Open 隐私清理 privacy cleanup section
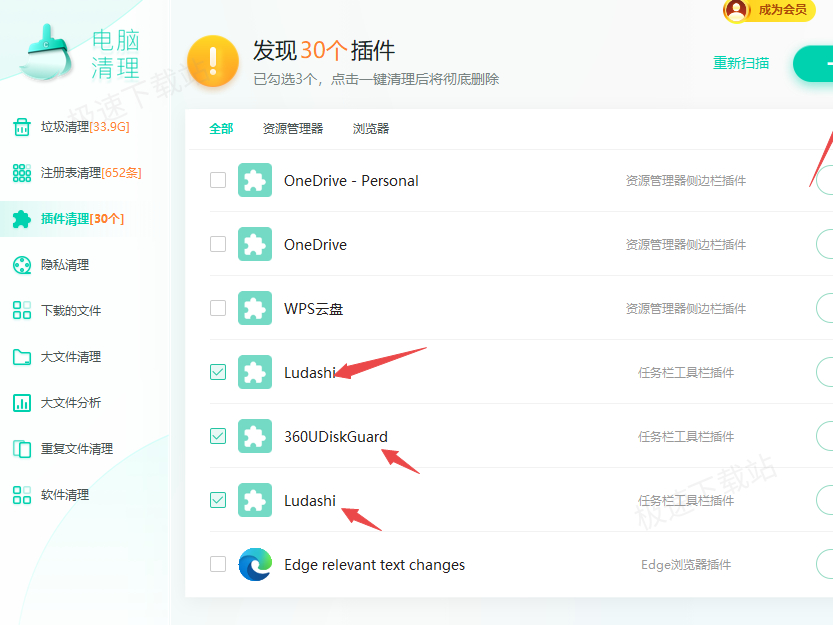 [51, 265]
